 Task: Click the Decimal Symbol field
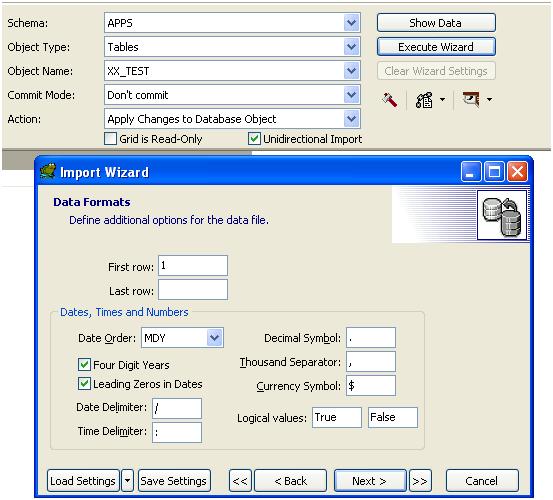coord(371,337)
